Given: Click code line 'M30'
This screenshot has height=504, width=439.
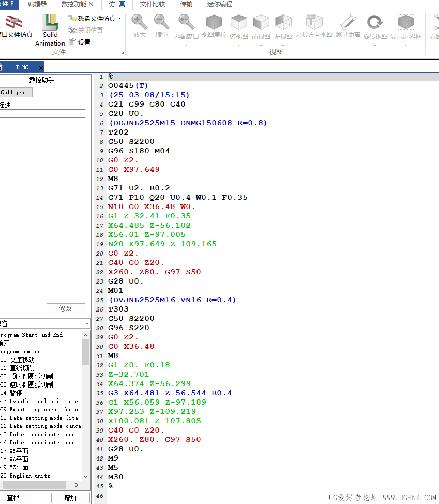Looking at the screenshot, I should click(x=116, y=477).
